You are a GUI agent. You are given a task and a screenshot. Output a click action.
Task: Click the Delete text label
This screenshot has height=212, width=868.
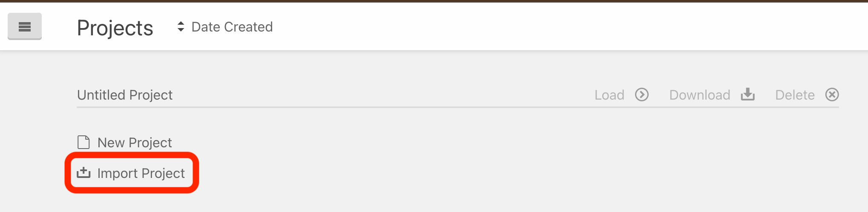point(795,95)
